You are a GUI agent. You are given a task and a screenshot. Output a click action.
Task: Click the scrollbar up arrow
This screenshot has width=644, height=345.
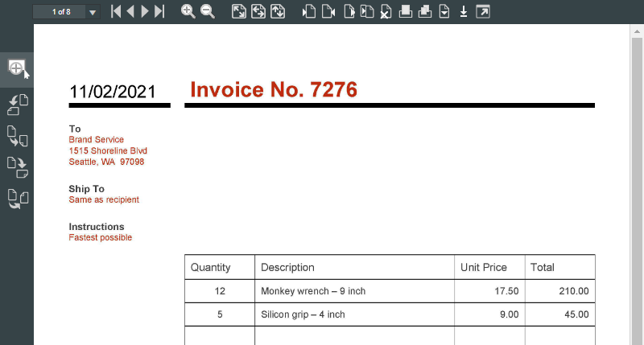tap(636, 30)
